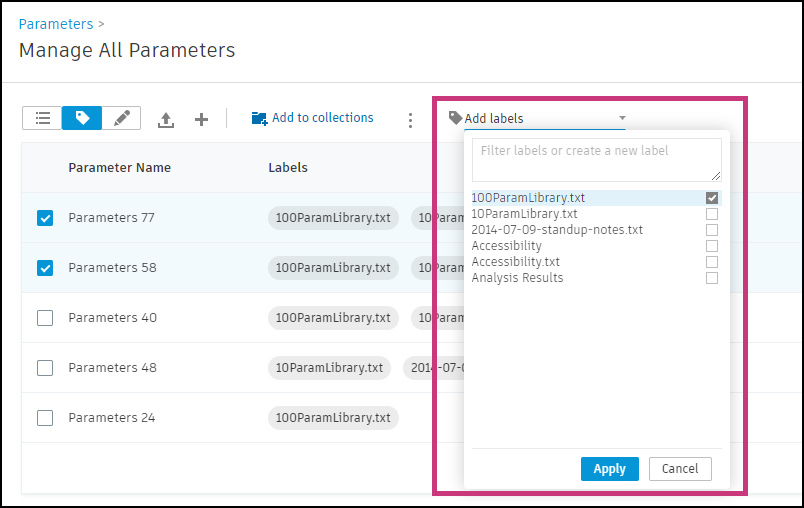Tick the 10ParamLibrary.txt label checkbox
This screenshot has height=508, width=804.
(712, 214)
